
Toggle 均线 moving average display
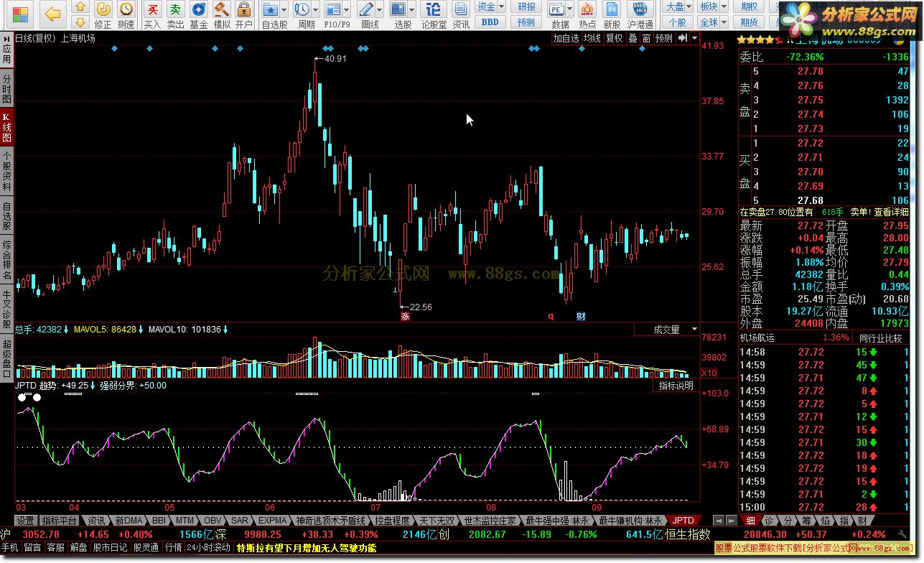point(592,38)
